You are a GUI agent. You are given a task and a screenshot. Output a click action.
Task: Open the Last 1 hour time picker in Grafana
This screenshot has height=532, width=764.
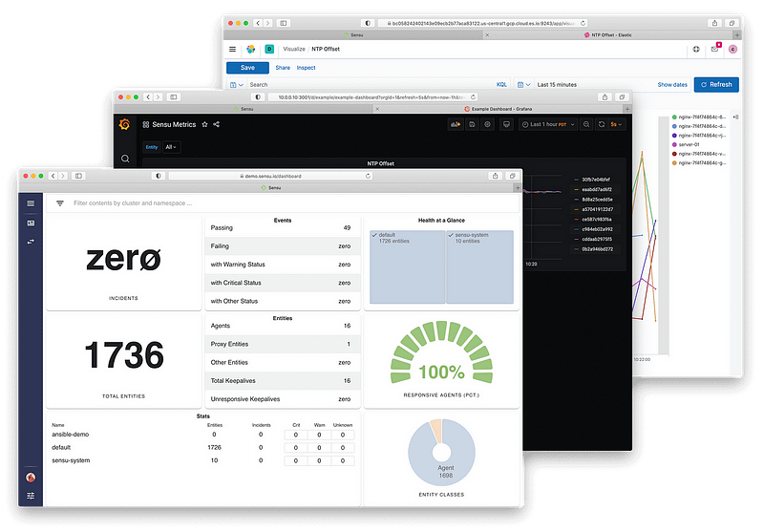coord(548,125)
